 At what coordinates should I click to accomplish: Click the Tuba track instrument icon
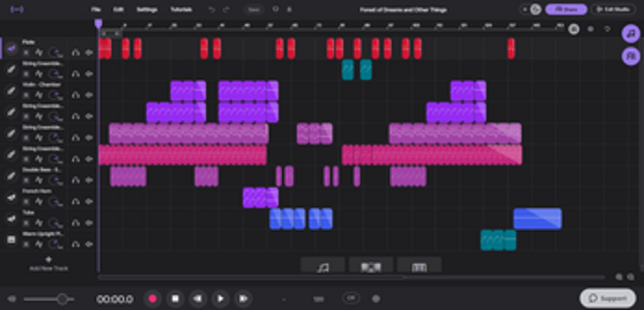(x=11, y=219)
